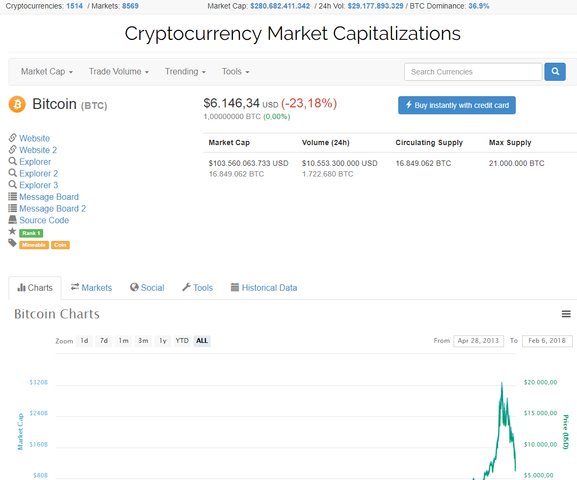
Task: Click the Search Currencies input field
Action: click(x=473, y=72)
